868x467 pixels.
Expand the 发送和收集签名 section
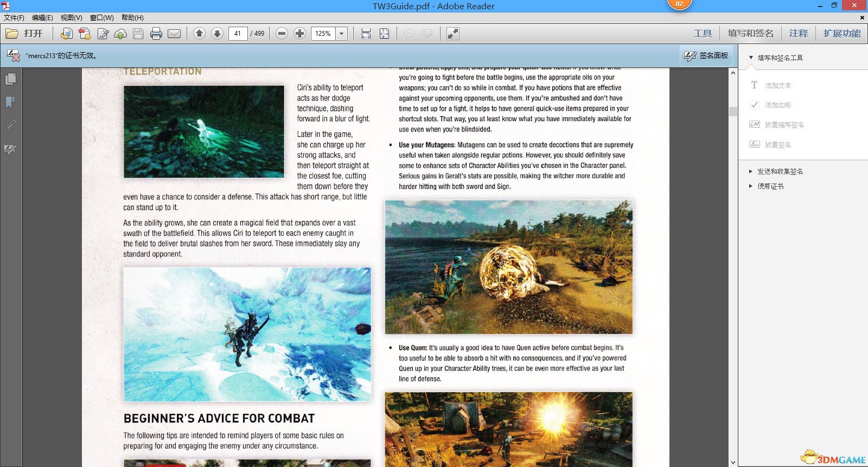click(x=751, y=172)
